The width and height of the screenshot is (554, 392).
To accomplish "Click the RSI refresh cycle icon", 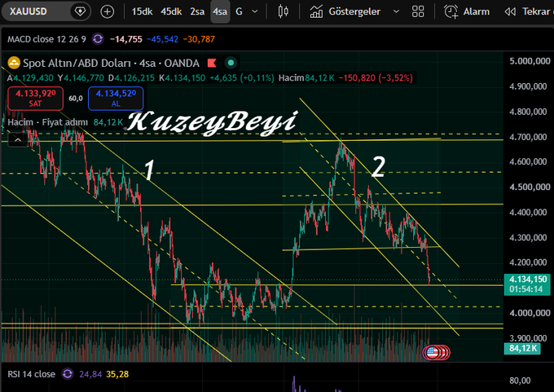I will point(68,374).
